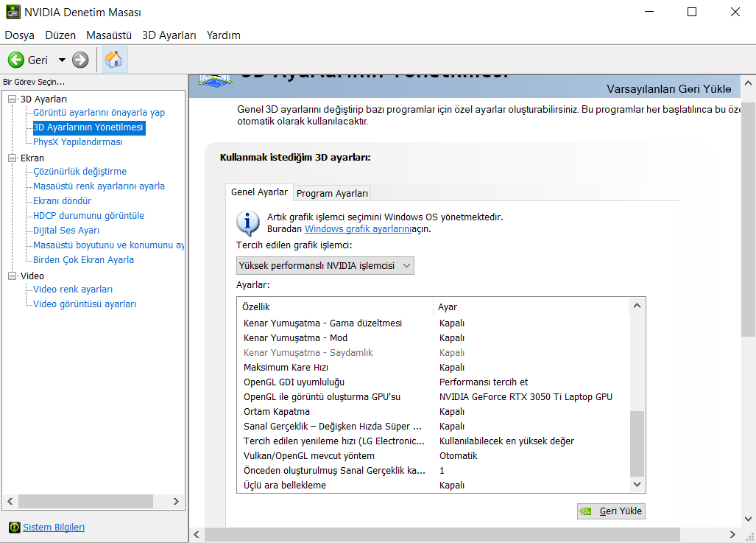
Task: Click the blue info icon
Action: click(248, 223)
